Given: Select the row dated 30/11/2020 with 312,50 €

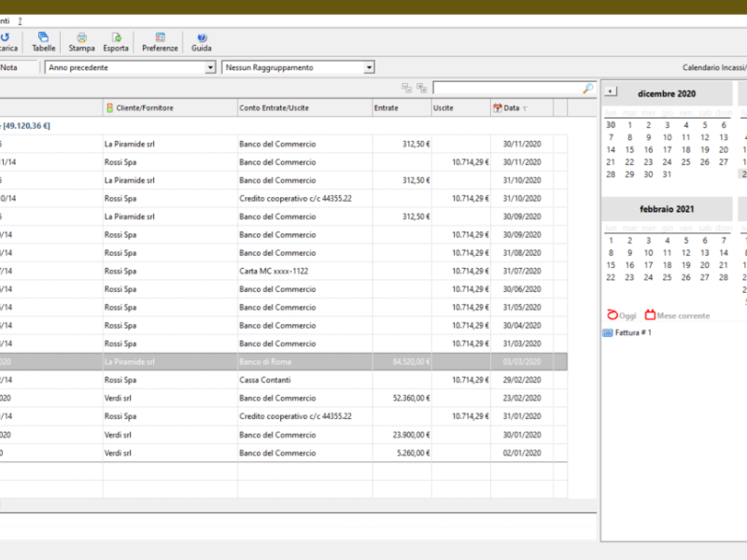Looking at the screenshot, I should [284, 144].
